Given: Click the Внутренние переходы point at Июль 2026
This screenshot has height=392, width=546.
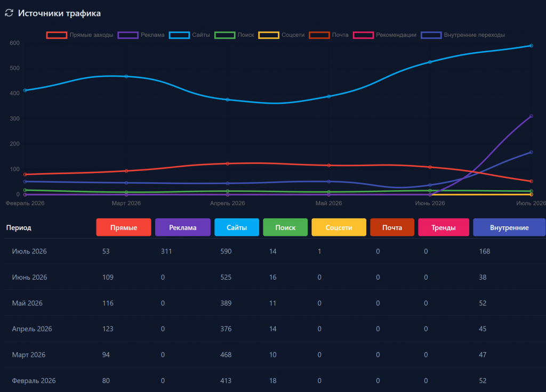Looking at the screenshot, I should (531, 152).
